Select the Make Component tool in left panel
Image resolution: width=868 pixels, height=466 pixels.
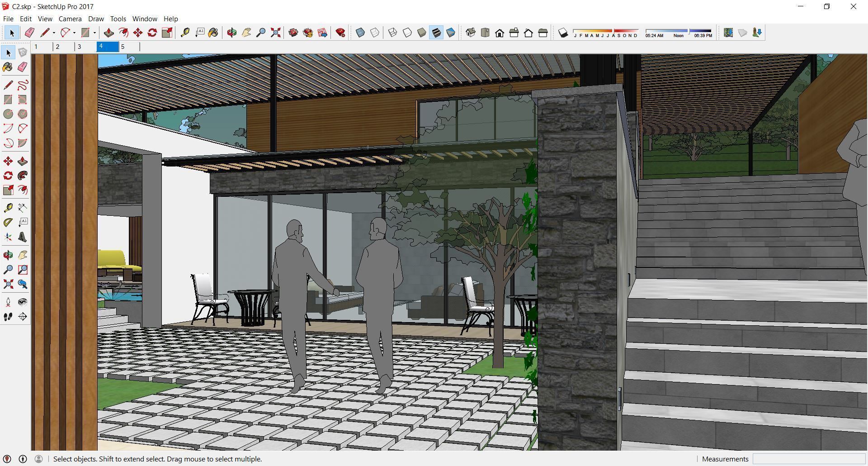(x=23, y=52)
